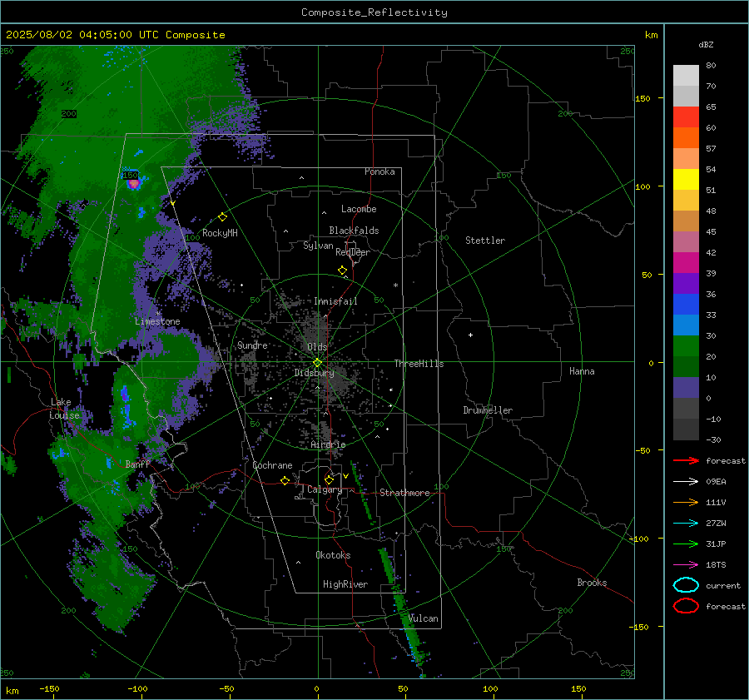Click the Vulcan city label
The height and width of the screenshot is (700, 749).
[x=424, y=618]
